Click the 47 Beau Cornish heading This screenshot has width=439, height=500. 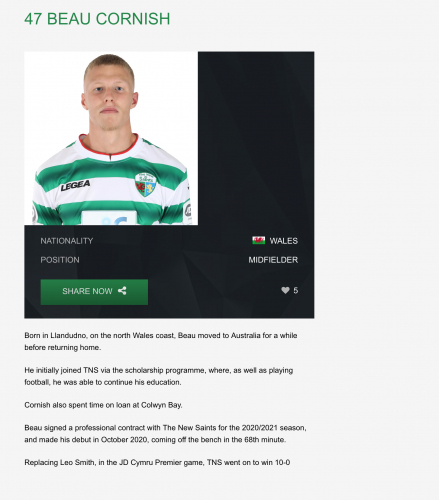97,19
